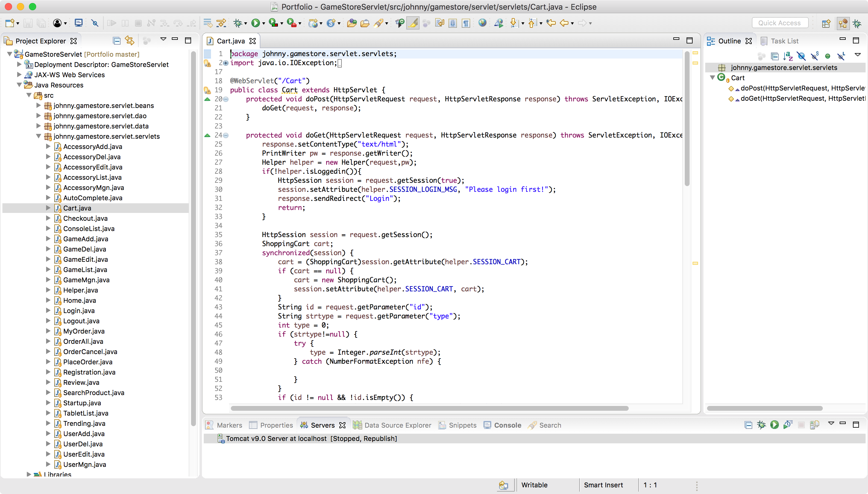
Task: Toggle Hide Static Members in Outline
Action: pyautogui.click(x=814, y=56)
